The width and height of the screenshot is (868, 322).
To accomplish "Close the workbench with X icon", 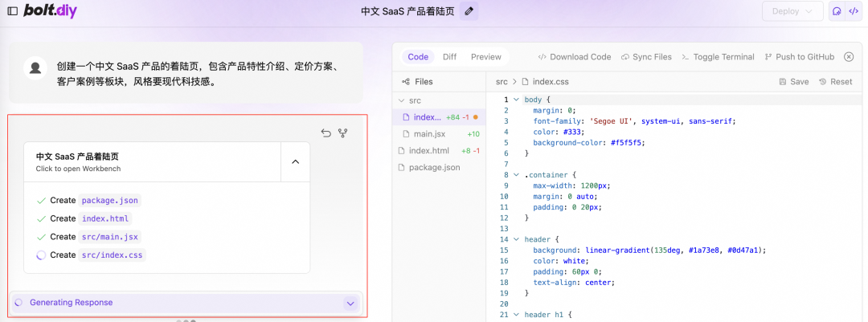I will point(849,57).
